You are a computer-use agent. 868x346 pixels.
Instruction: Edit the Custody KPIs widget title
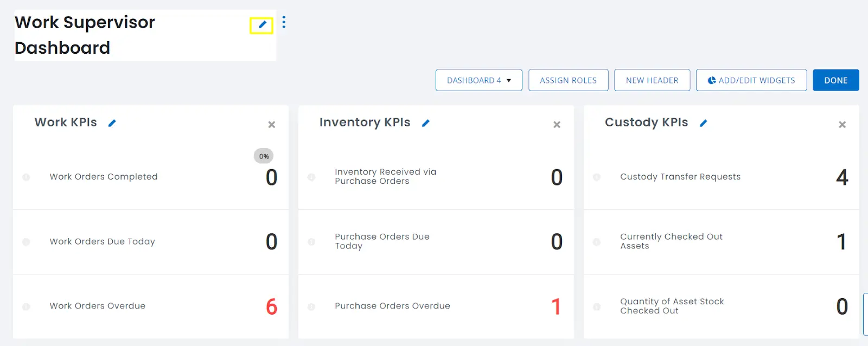(704, 123)
